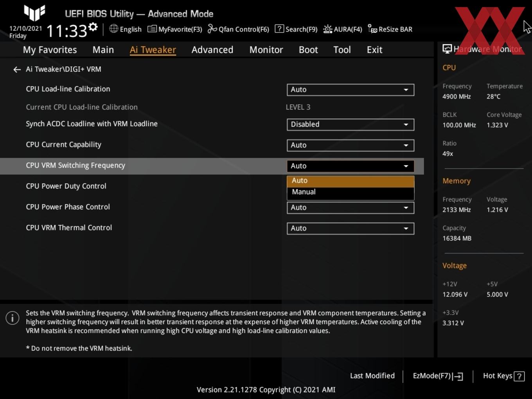The height and width of the screenshot is (399, 532).
Task: Click the Version 2.21.1278 copyright text
Action: [266, 390]
